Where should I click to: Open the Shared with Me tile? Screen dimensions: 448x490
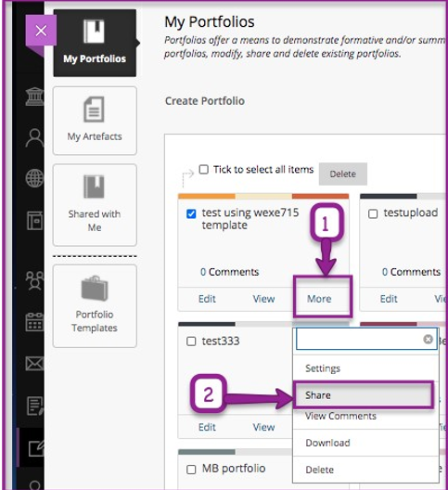pyautogui.click(x=95, y=205)
